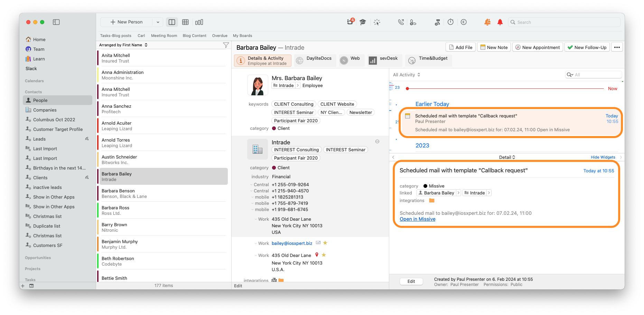Open the stopwatch timer icon

coord(450,22)
